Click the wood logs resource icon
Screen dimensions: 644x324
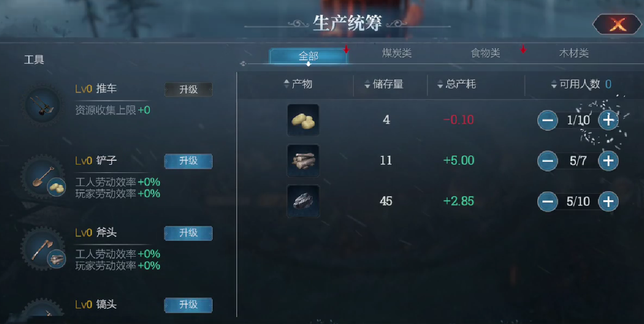tap(303, 161)
